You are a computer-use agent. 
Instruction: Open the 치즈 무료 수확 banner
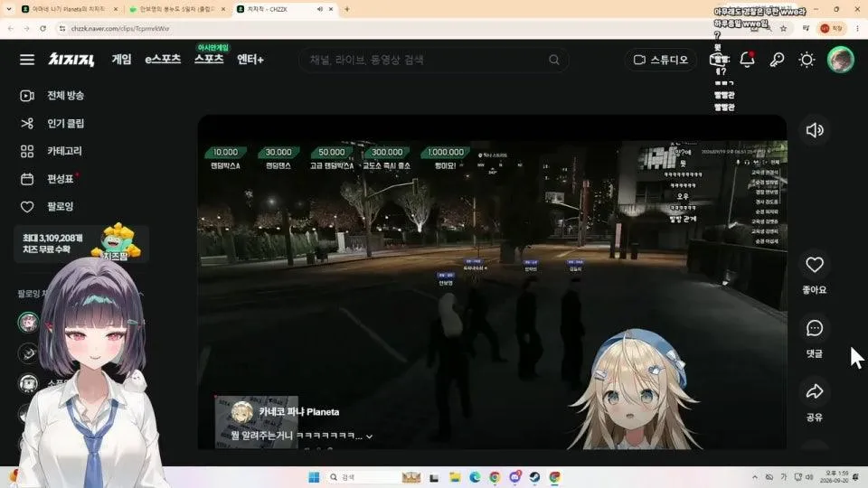(81, 243)
